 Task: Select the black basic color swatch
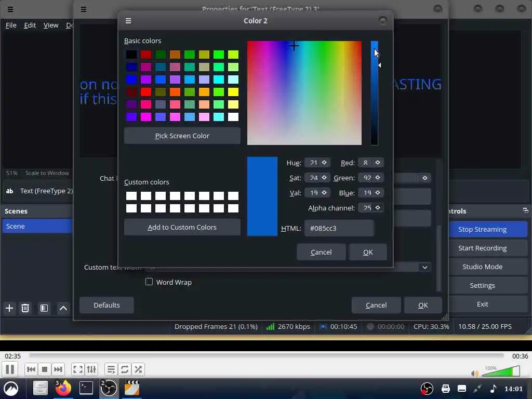(131, 54)
